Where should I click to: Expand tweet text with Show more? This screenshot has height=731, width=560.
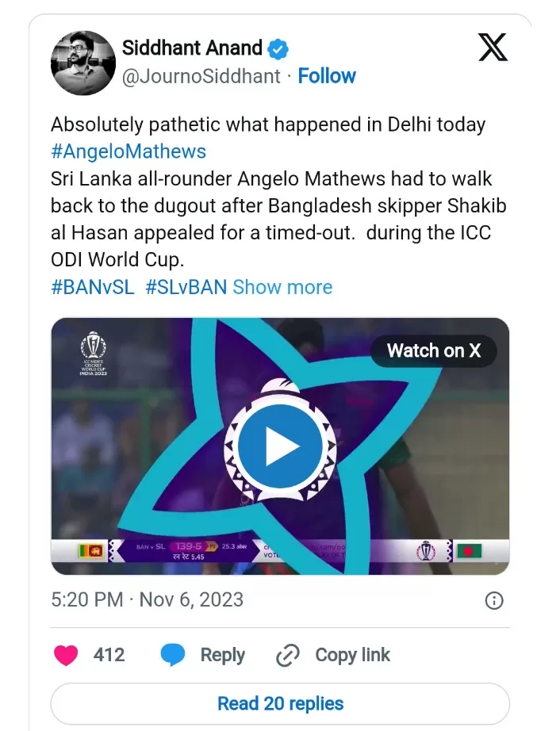282,287
